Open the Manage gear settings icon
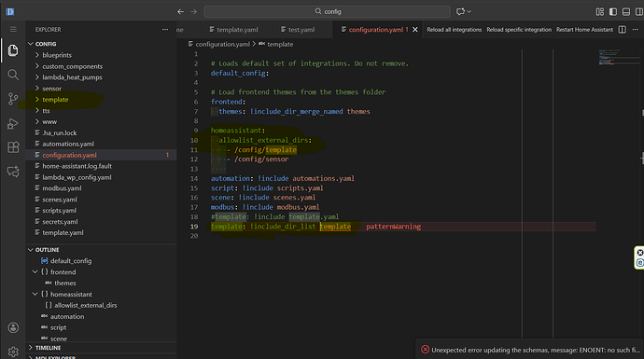This screenshot has height=359, width=644. (x=13, y=352)
